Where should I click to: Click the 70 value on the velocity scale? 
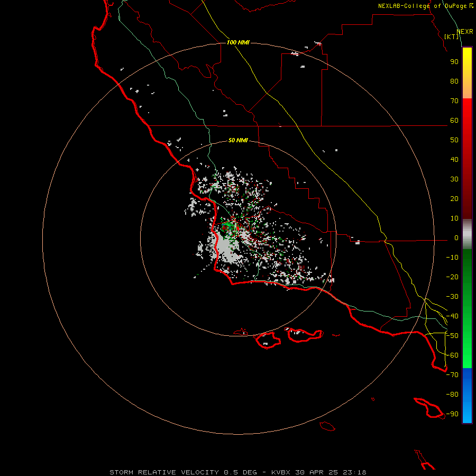tap(454, 101)
